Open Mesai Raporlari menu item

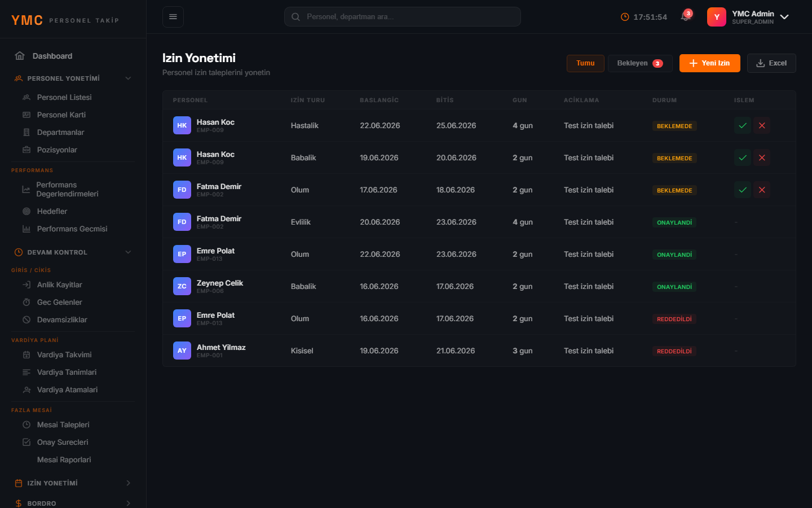64,459
